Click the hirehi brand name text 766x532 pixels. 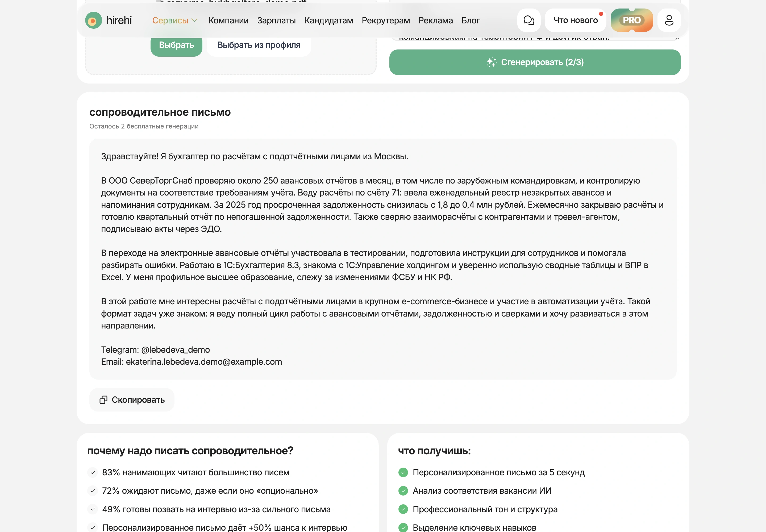point(119,20)
